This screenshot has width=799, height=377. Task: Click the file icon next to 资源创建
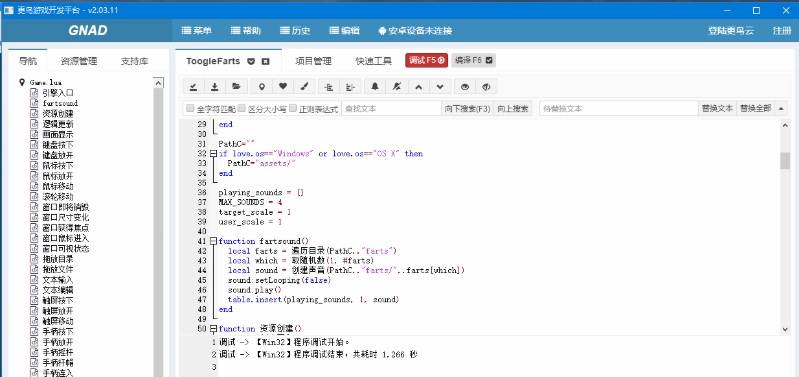pos(34,114)
